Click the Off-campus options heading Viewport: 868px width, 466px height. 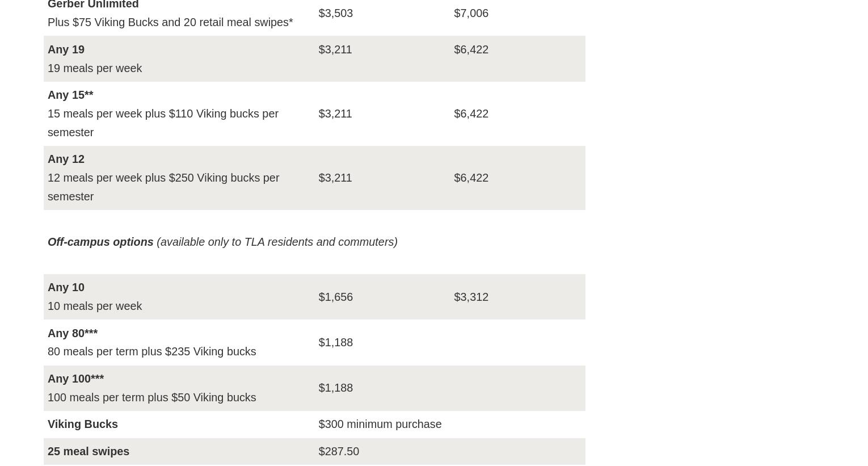(100, 242)
